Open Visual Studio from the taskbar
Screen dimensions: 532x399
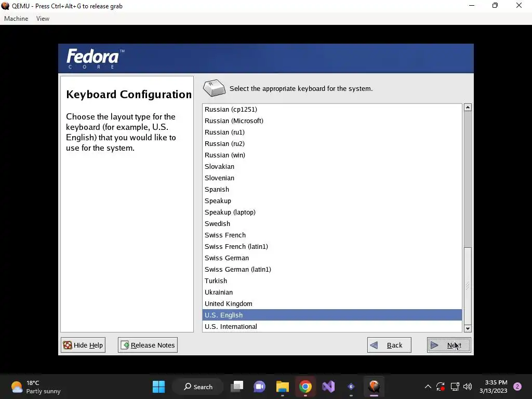(x=328, y=387)
